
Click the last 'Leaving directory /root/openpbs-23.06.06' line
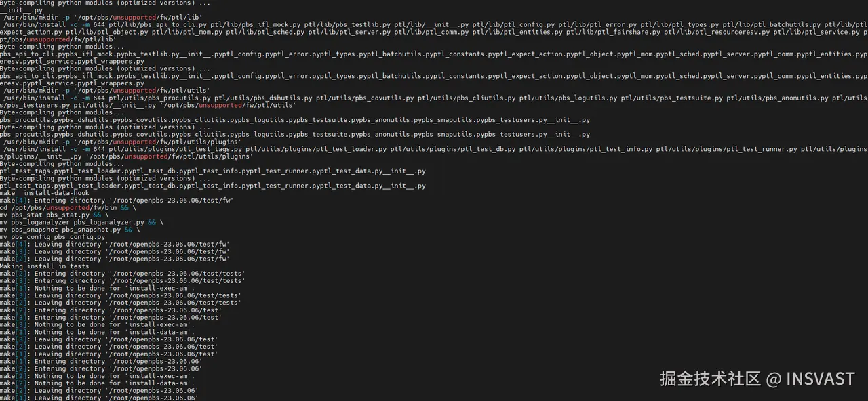(99, 398)
